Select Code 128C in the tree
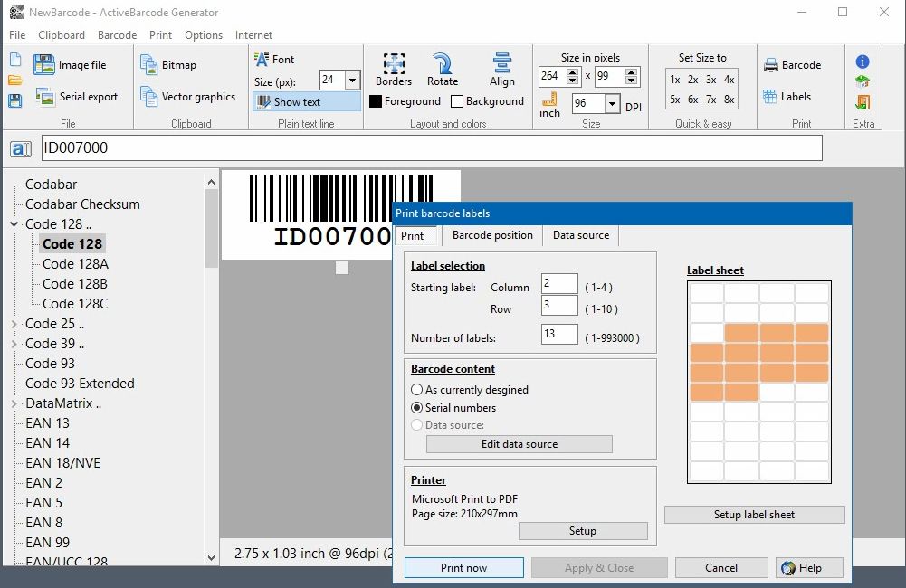The height and width of the screenshot is (588, 906). (x=75, y=304)
